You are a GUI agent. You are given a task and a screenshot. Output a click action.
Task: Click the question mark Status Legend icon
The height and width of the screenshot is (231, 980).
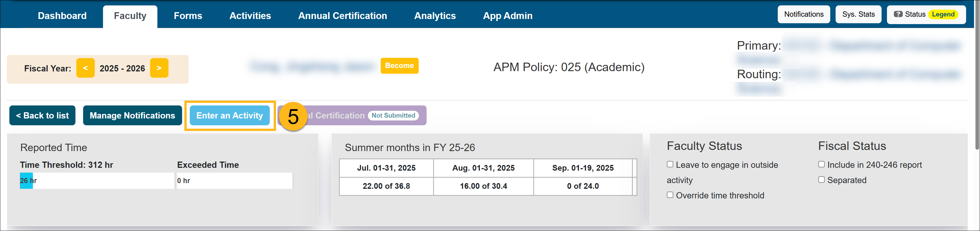[898, 14]
